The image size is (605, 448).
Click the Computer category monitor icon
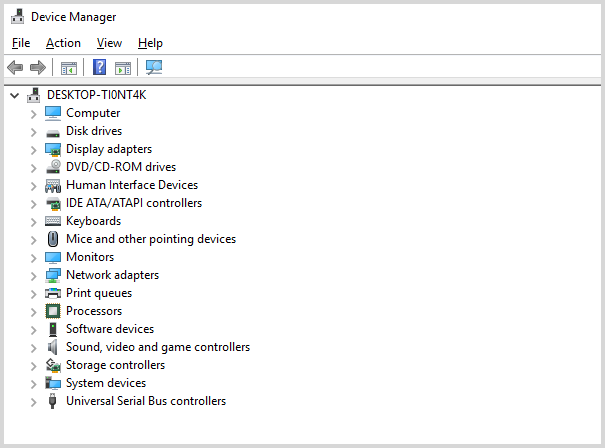tap(53, 113)
